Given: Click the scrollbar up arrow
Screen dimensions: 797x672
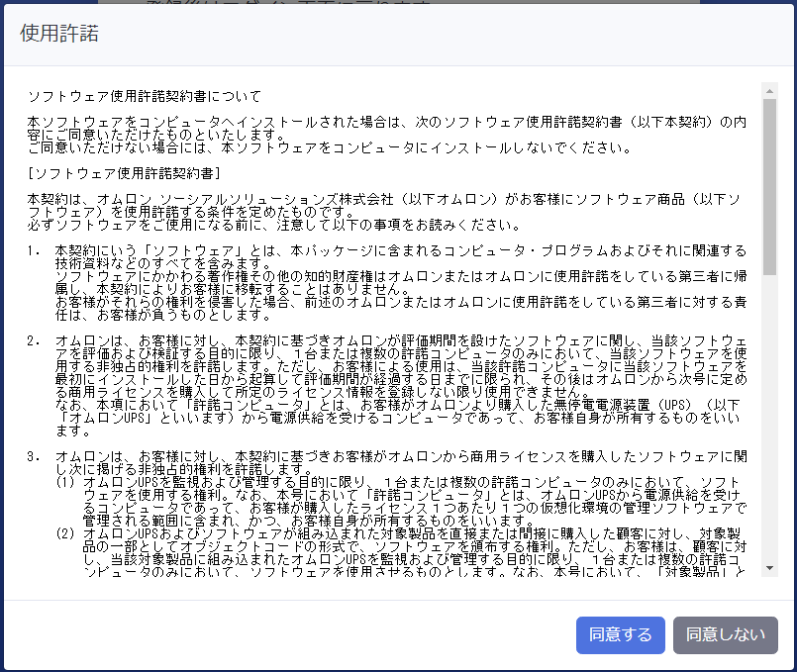Looking at the screenshot, I should (x=769, y=91).
